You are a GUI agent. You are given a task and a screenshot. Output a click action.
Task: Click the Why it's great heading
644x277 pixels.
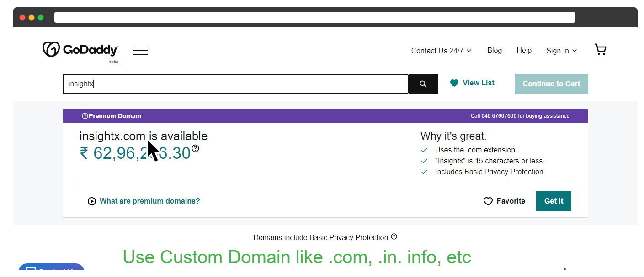(x=453, y=136)
